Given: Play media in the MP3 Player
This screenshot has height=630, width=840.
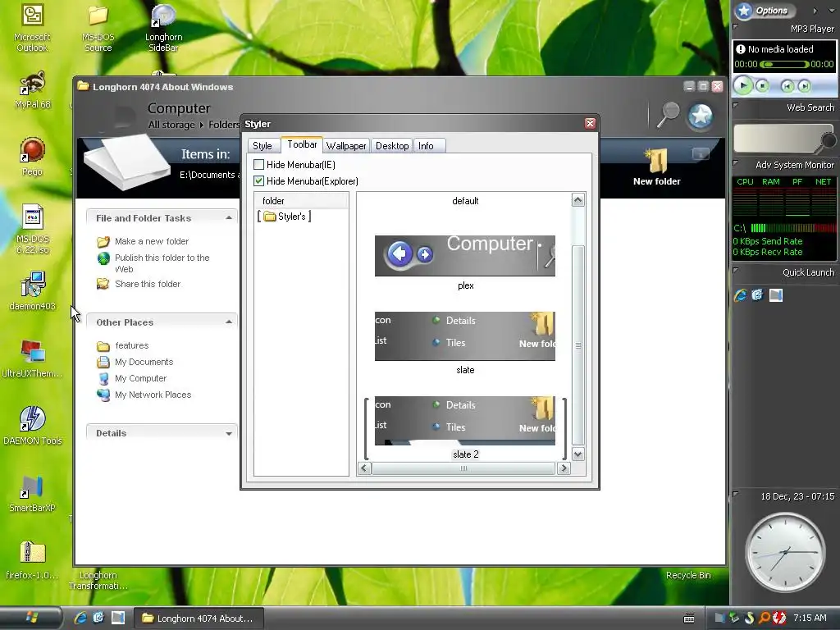Looking at the screenshot, I should pyautogui.click(x=742, y=85).
